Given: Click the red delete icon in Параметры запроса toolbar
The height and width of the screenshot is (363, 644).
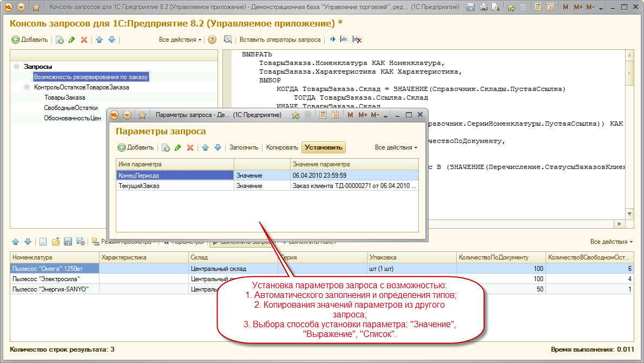Looking at the screenshot, I should coord(190,147).
